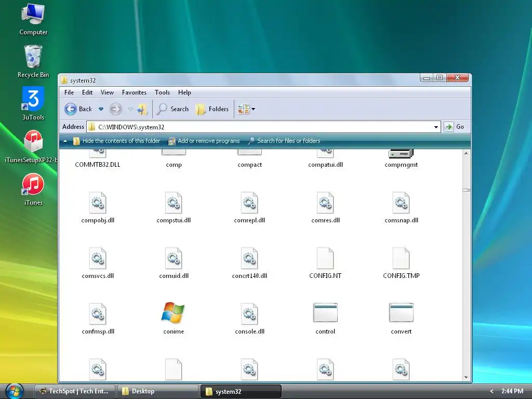Screen dimensions: 532x399
Task: Click the 2:44 PM clock
Action: tap(512, 391)
